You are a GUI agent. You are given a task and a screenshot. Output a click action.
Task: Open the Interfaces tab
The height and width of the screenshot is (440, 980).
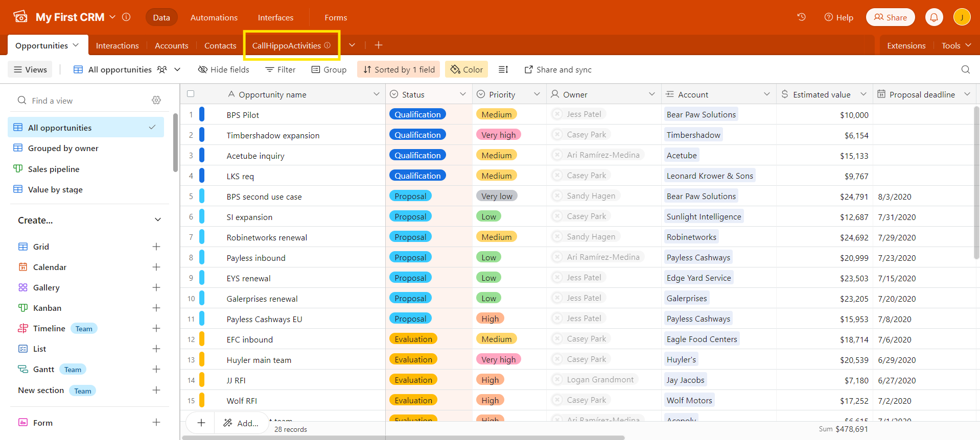click(x=275, y=17)
